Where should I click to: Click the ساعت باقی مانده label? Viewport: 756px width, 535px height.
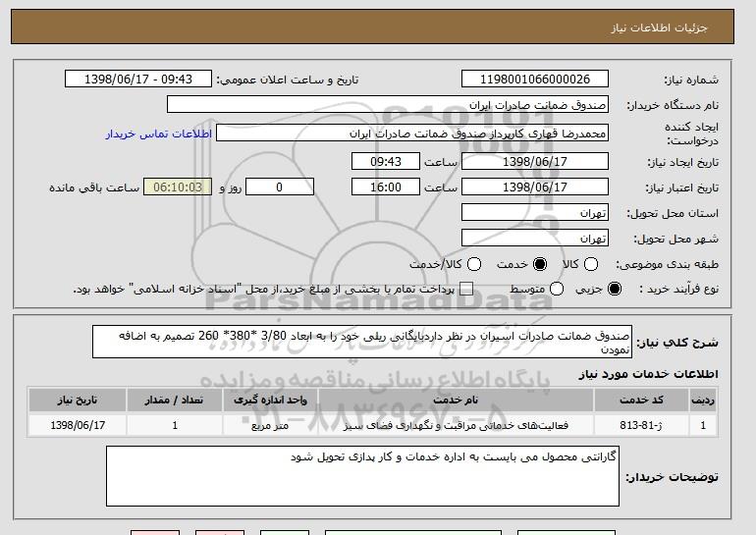tap(94, 187)
